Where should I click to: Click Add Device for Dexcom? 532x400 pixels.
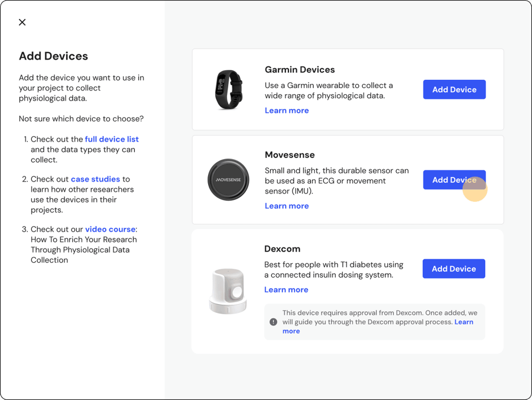click(x=453, y=269)
